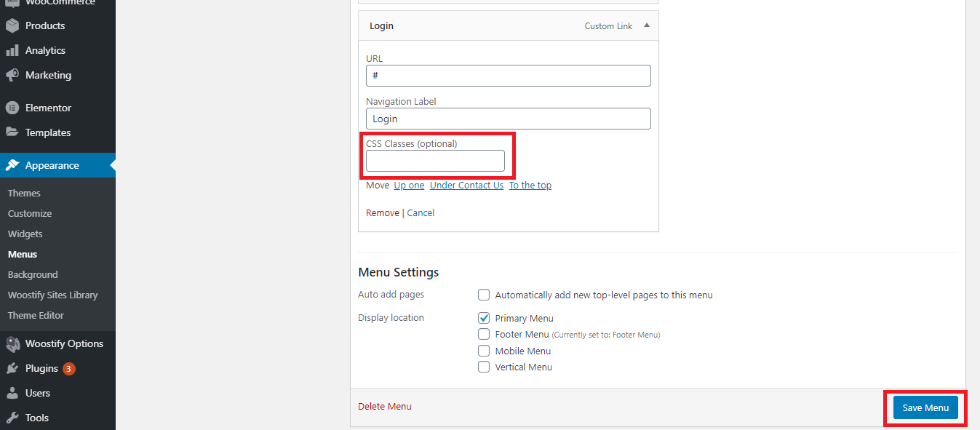Click the Under Contact Us move link

pos(466,186)
